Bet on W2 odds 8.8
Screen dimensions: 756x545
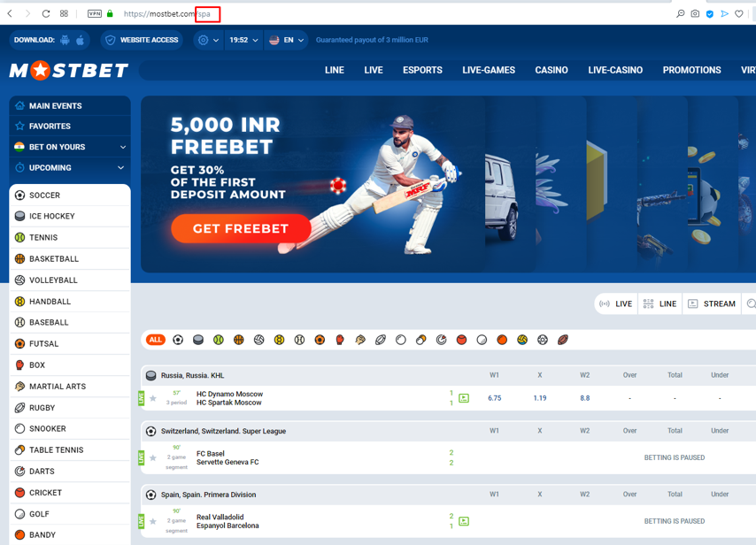click(585, 398)
